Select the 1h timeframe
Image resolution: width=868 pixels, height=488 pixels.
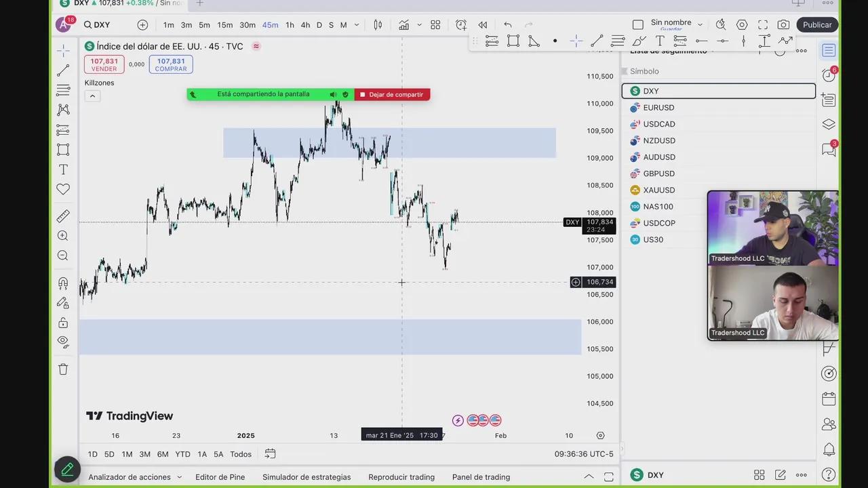coord(290,25)
